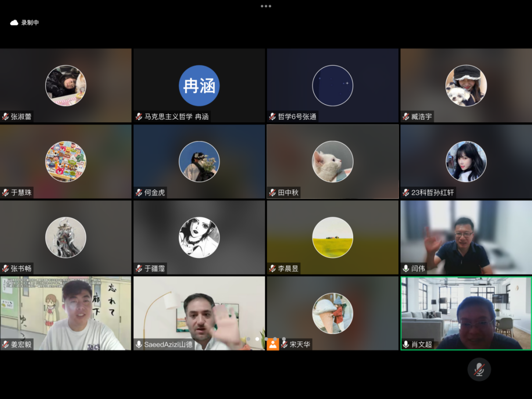The height and width of the screenshot is (399, 532).
Task: Click 23科哲孙红轩 participant name label
Action: tap(433, 193)
